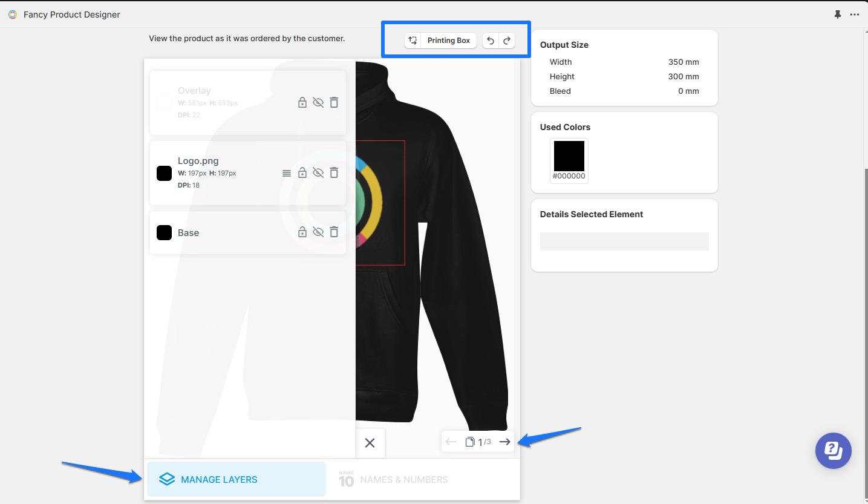The width and height of the screenshot is (868, 504).
Task: Delete the Overlay layer
Action: [334, 102]
